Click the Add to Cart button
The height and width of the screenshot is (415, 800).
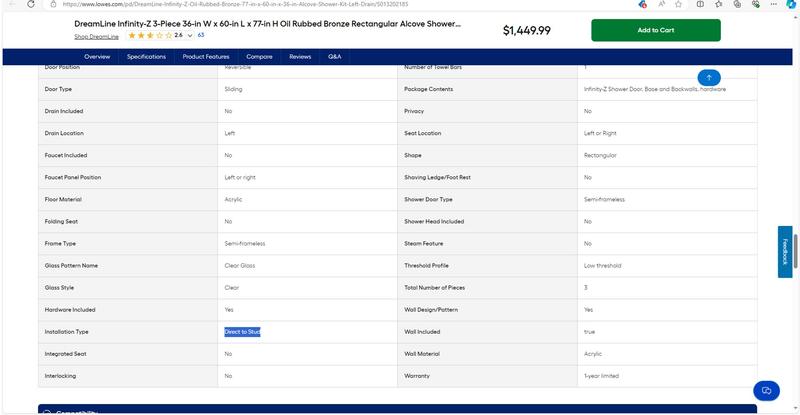656,30
